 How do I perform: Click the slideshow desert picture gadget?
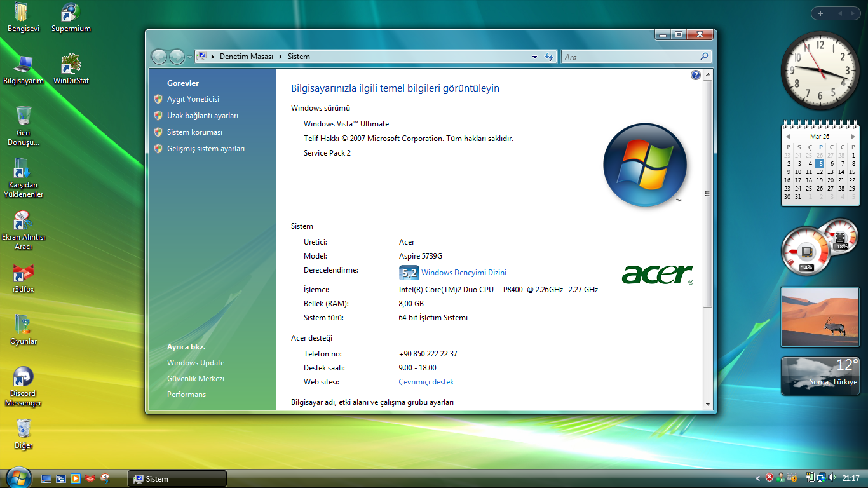820,317
